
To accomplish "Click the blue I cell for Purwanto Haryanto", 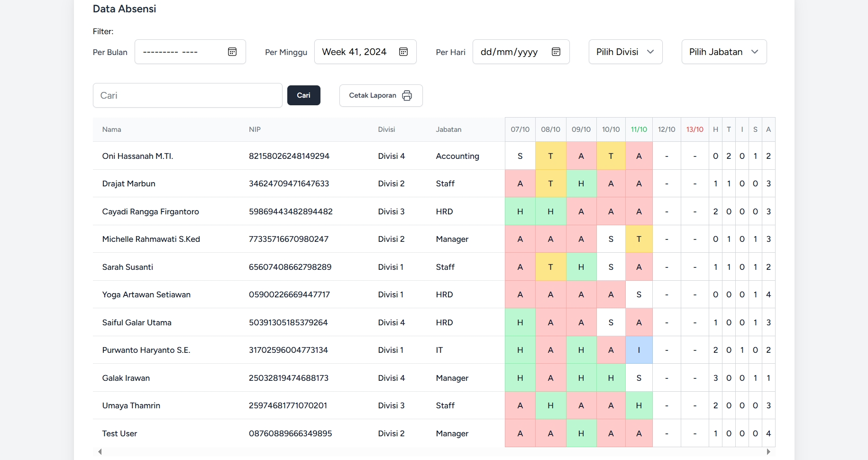I will pos(639,350).
